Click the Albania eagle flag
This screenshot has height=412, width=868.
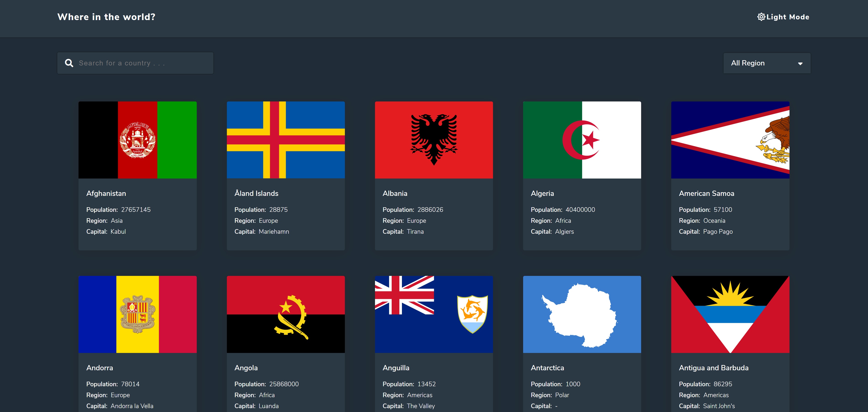pyautogui.click(x=434, y=140)
